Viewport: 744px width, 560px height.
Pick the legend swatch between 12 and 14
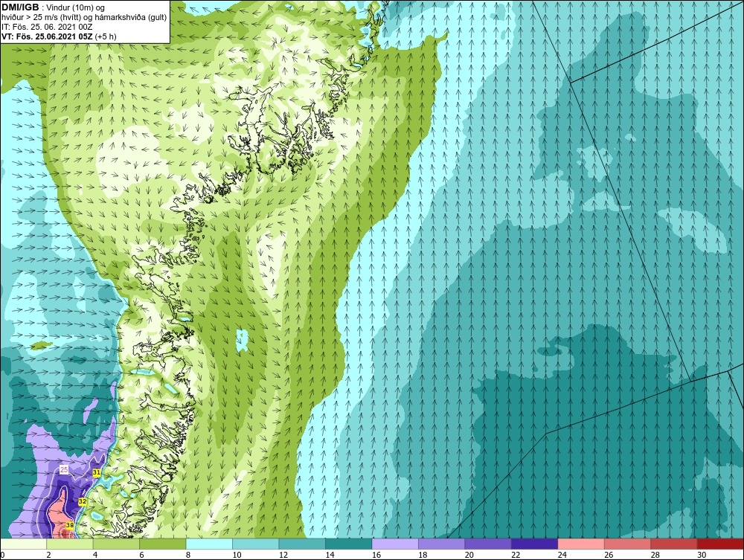(302, 544)
